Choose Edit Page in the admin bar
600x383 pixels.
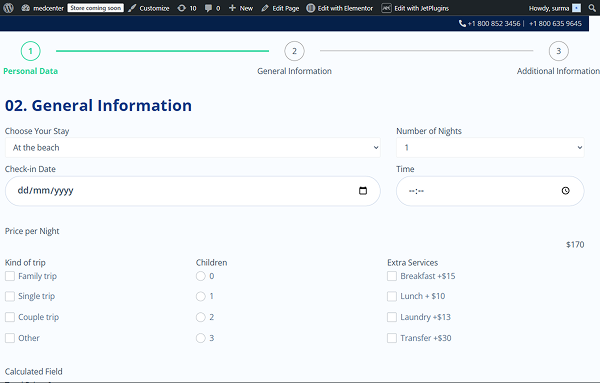[280, 8]
